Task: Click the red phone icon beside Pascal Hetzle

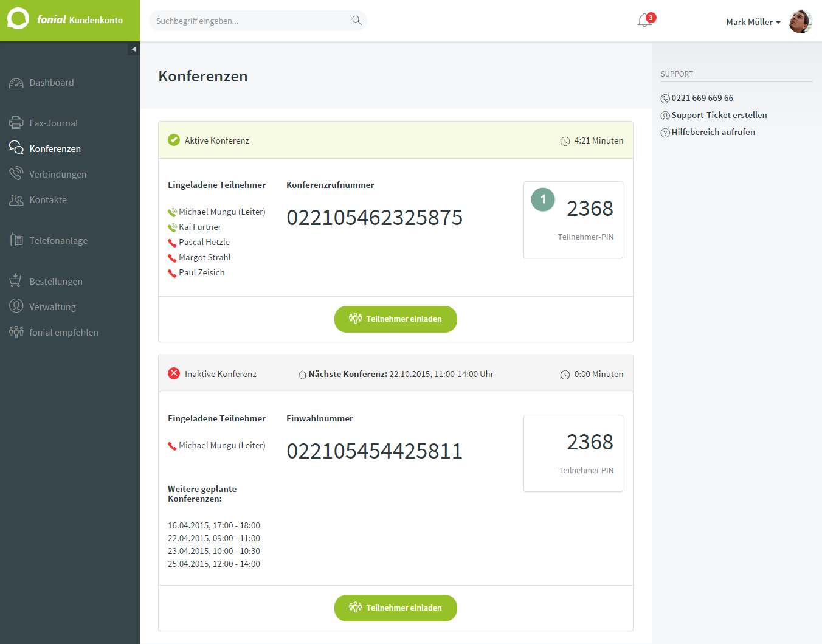Action: [172, 243]
